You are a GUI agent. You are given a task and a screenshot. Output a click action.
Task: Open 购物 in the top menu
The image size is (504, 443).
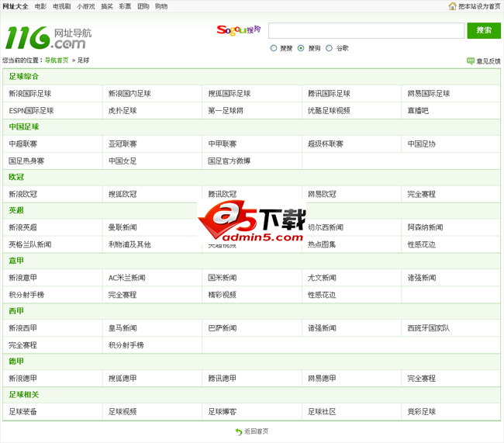(161, 6)
